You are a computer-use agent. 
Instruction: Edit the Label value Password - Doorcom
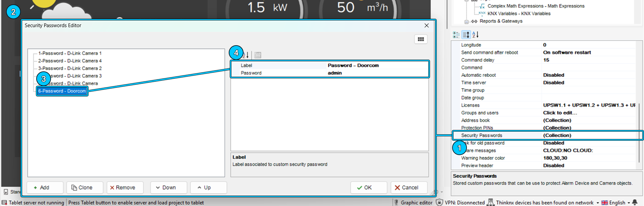click(353, 65)
